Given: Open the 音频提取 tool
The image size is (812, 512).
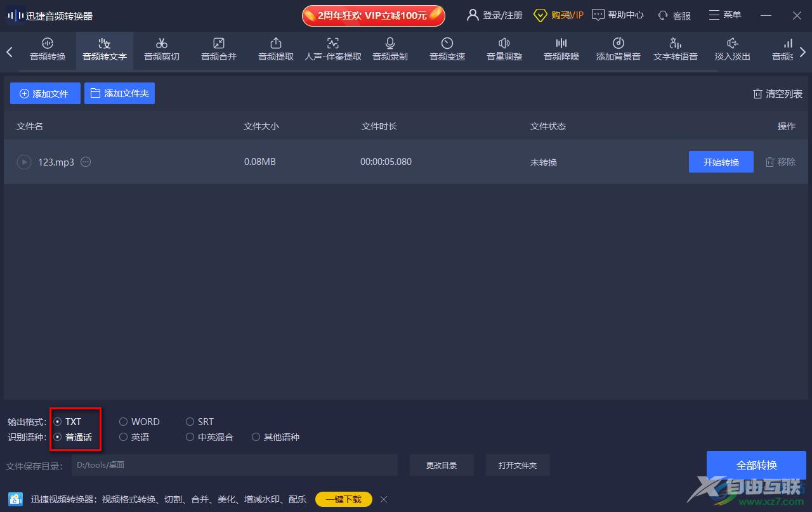Looking at the screenshot, I should point(276,49).
